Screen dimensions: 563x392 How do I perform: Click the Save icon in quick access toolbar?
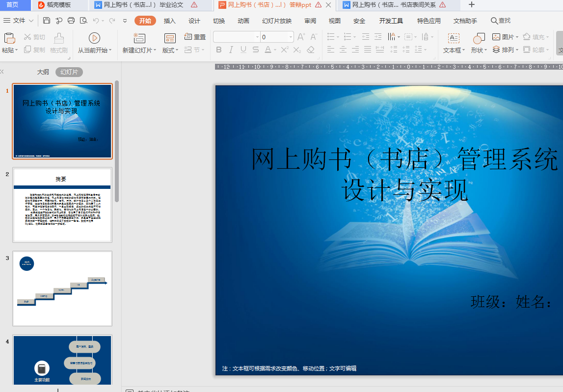point(46,21)
